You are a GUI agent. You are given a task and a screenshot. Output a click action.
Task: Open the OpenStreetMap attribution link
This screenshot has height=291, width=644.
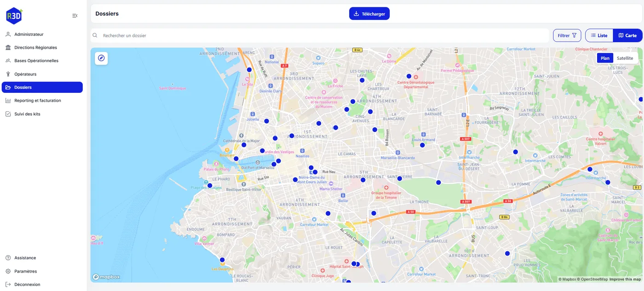click(x=592, y=279)
